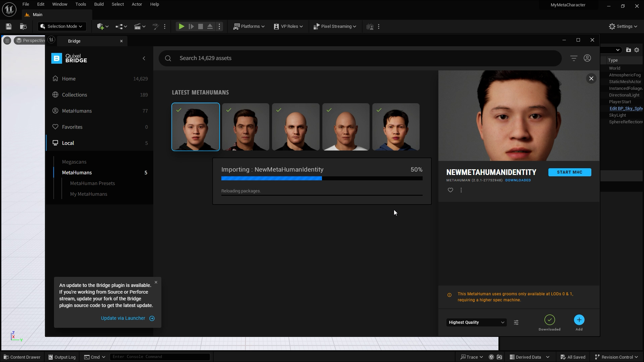Select the second MetaHuman thumbnail
This screenshot has height=362, width=644.
pyautogui.click(x=245, y=127)
